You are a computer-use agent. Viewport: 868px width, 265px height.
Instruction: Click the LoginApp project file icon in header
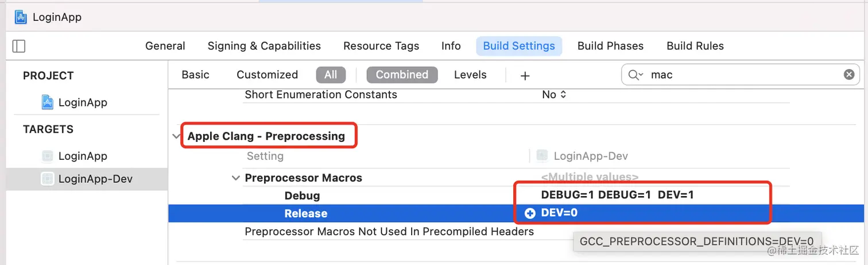click(21, 17)
